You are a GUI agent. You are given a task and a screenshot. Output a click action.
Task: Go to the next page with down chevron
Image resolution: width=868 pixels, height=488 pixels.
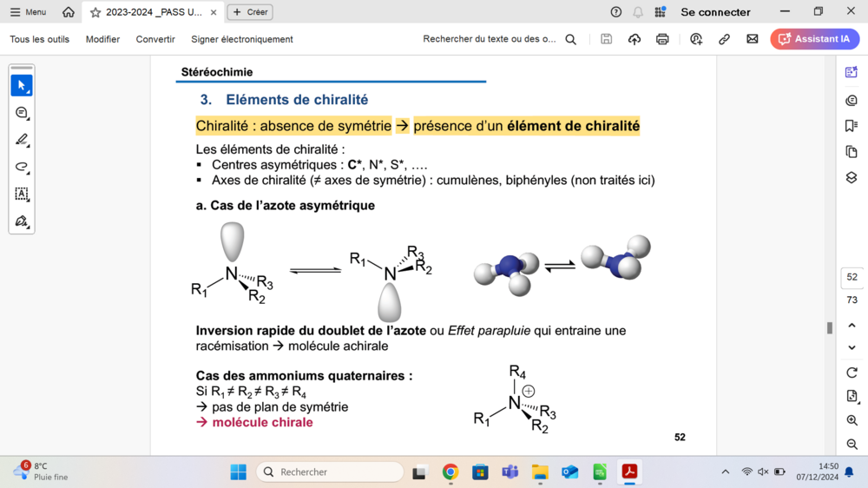coord(852,347)
